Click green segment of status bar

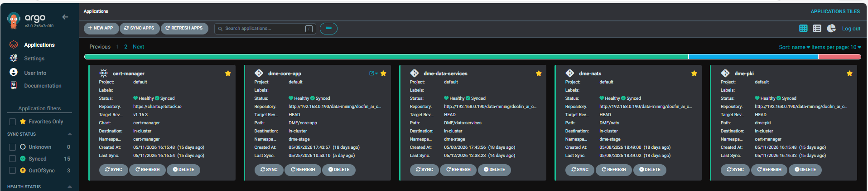pyautogui.click(x=386, y=57)
